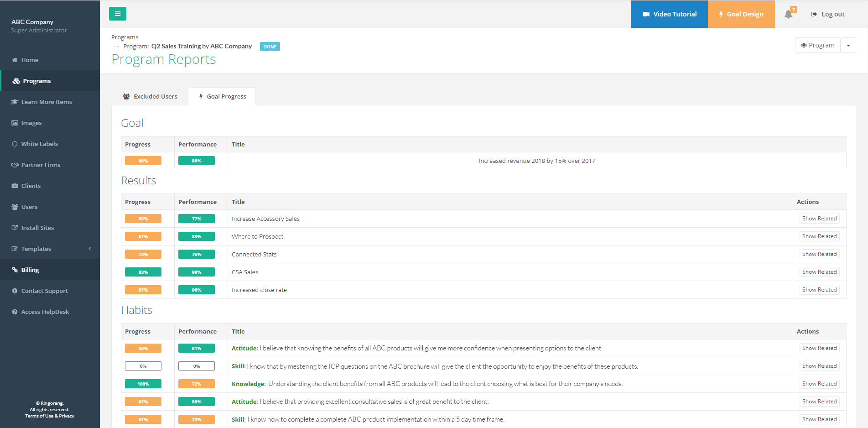Click the DONE status badge
The height and width of the screenshot is (428, 868).
coord(270,47)
